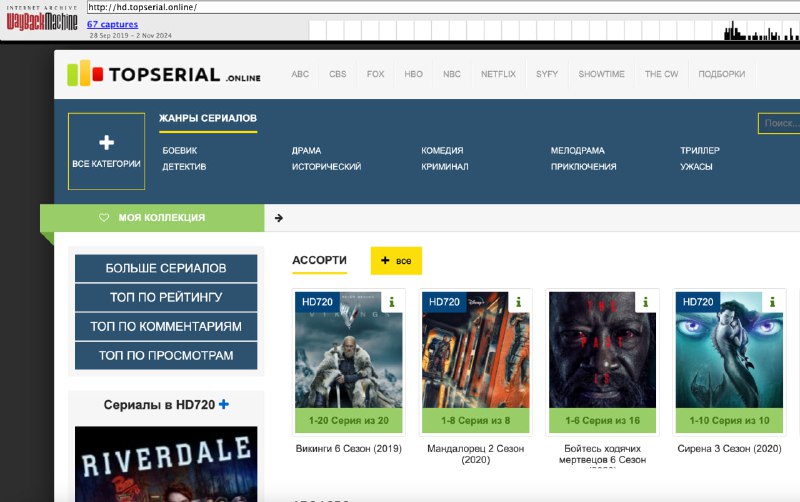Select the ДРАМА genre
This screenshot has height=502, width=800.
[x=307, y=150]
